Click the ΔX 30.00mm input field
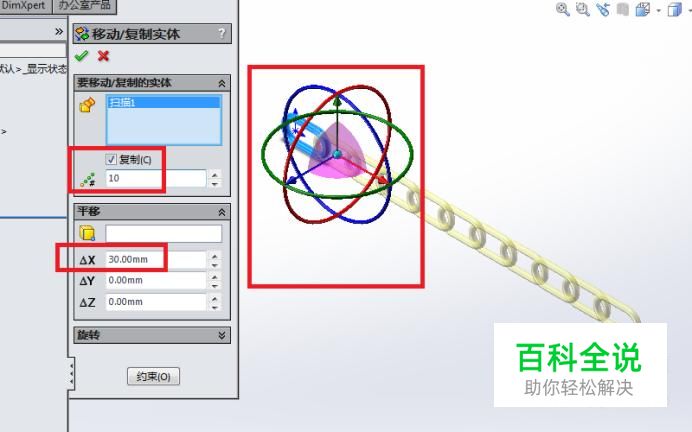This screenshot has width=692, height=432. point(156,259)
